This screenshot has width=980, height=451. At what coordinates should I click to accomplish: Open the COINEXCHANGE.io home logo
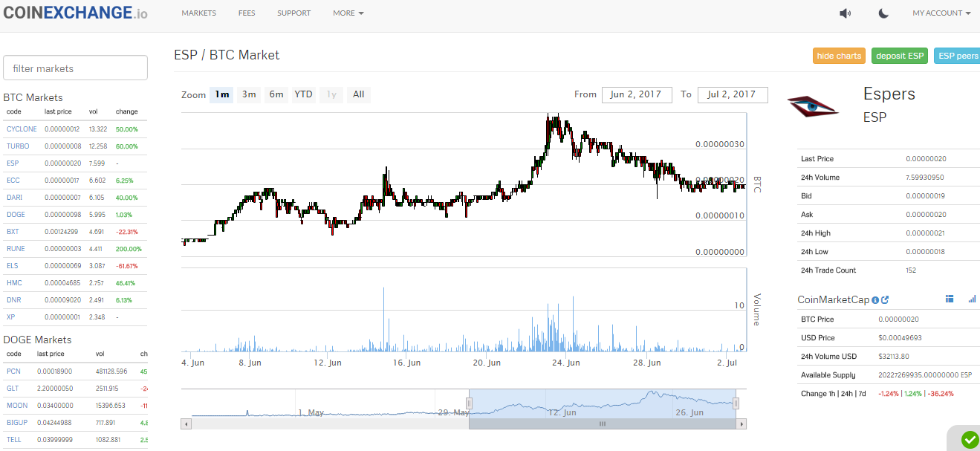pos(74,13)
